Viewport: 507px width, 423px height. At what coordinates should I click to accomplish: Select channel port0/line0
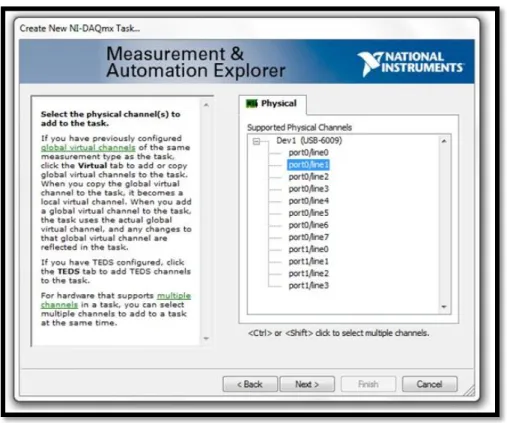coord(308,153)
